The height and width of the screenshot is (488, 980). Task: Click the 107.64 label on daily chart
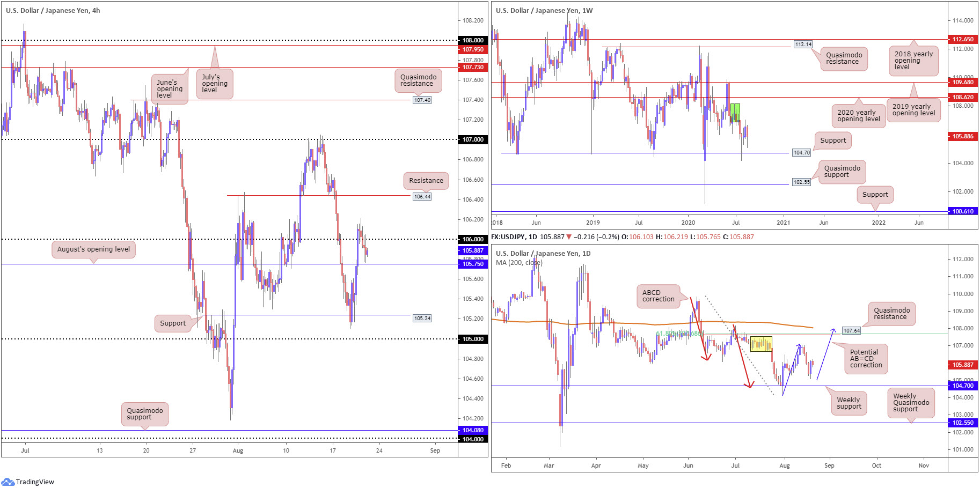pyautogui.click(x=852, y=331)
